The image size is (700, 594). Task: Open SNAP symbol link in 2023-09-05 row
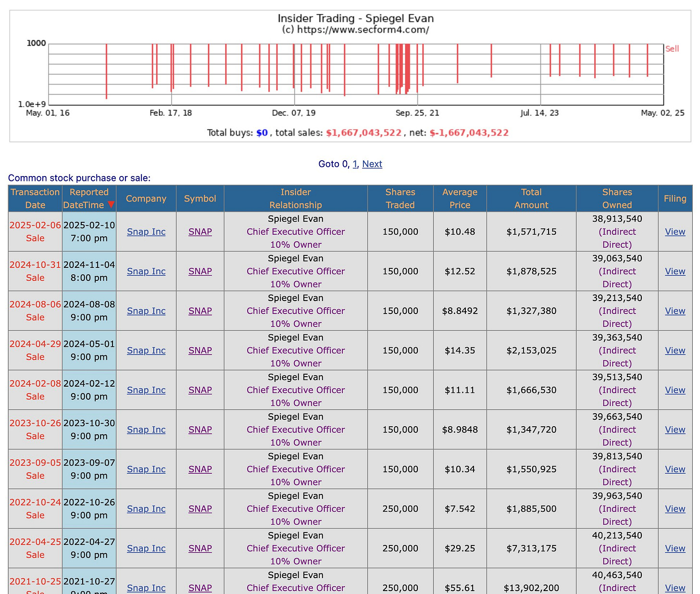200,469
